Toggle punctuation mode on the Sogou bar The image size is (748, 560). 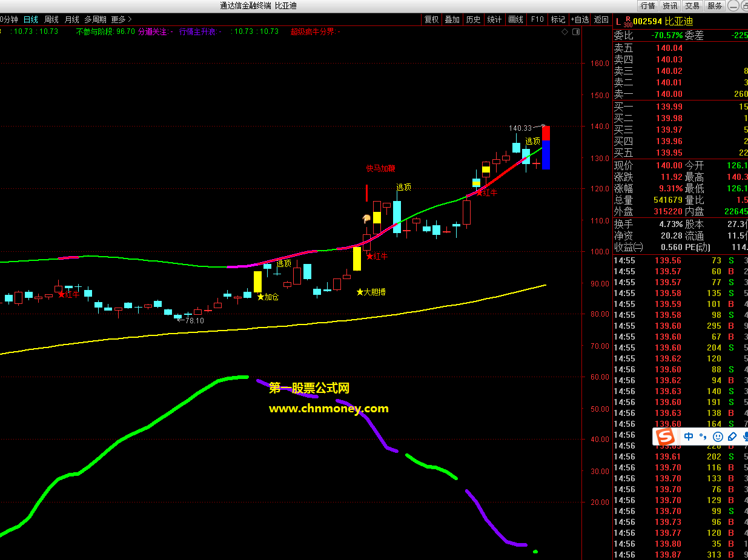pyautogui.click(x=703, y=436)
